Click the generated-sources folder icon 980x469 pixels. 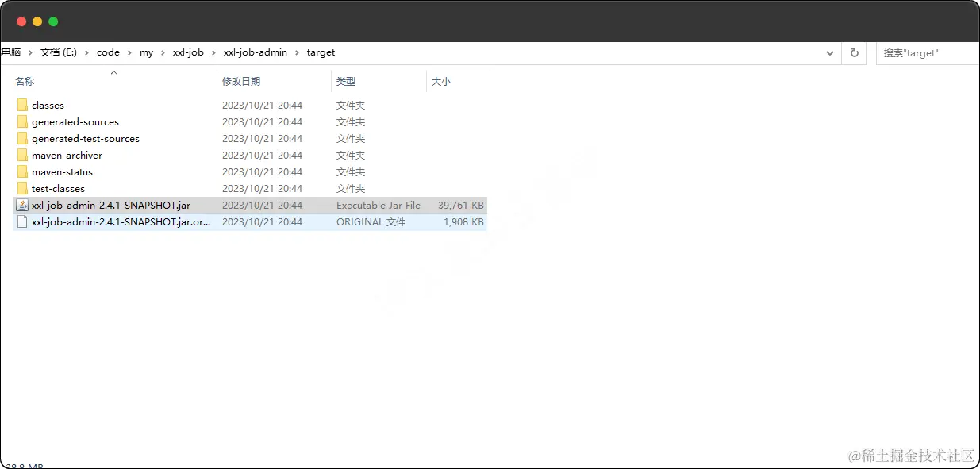click(x=22, y=121)
